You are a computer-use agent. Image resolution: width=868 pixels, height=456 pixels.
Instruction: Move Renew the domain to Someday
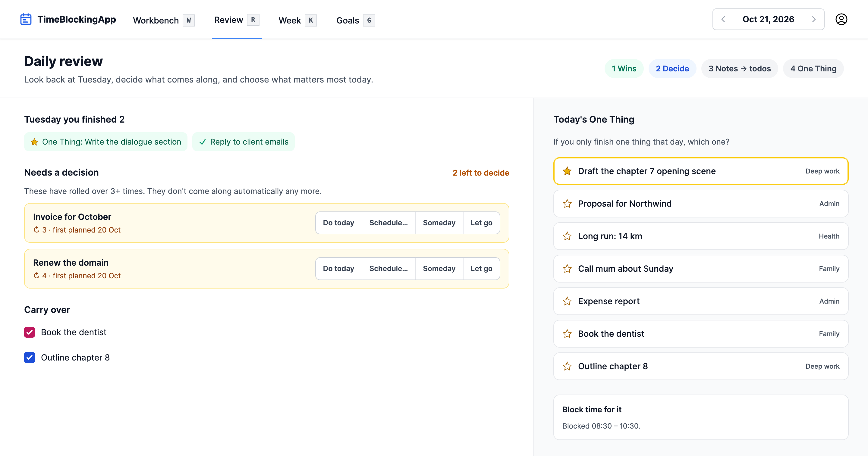(x=439, y=268)
